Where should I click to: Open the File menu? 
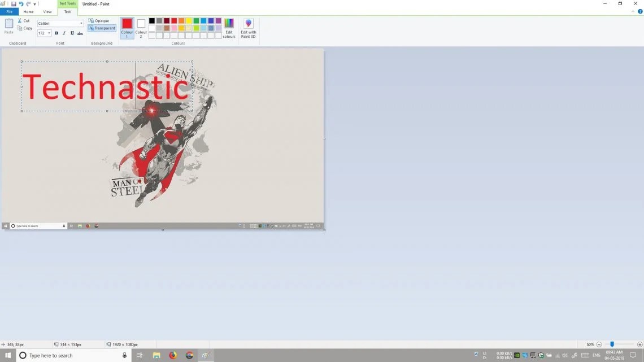(x=9, y=12)
